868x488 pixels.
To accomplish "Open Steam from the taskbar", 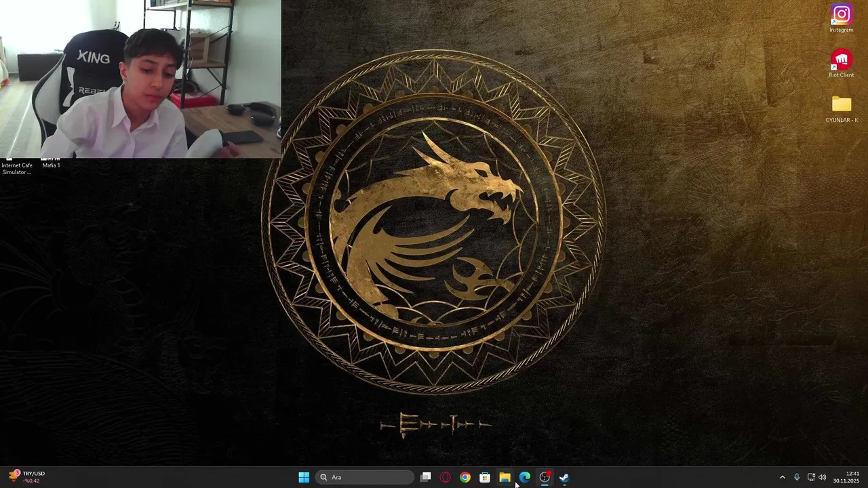I will [x=564, y=477].
